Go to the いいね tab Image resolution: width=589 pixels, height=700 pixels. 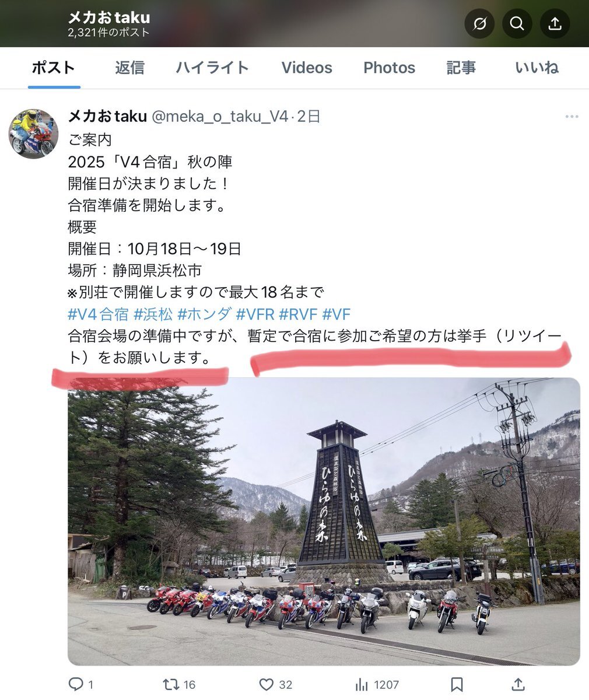click(x=537, y=68)
